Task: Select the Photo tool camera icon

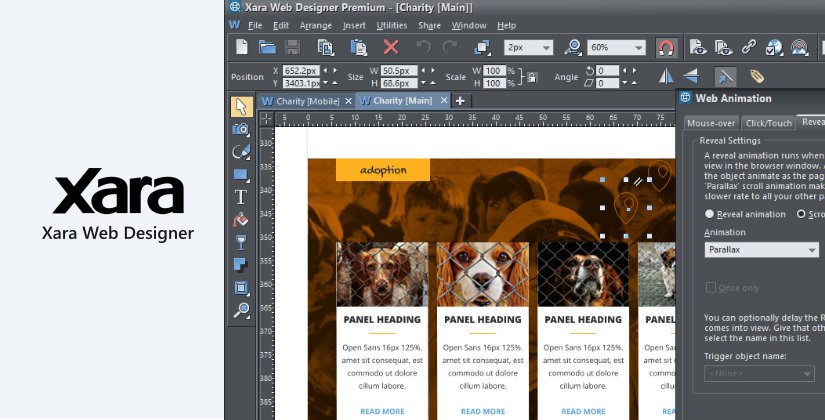Action: 241,129
